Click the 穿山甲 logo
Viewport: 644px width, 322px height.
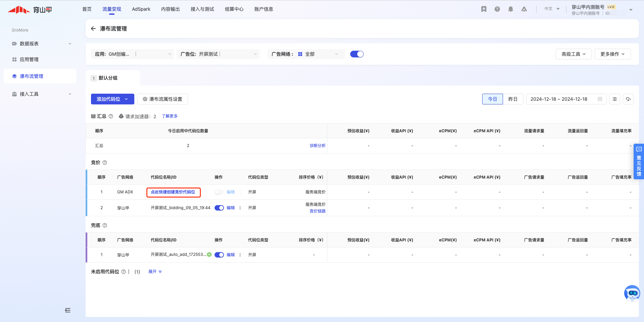point(30,10)
